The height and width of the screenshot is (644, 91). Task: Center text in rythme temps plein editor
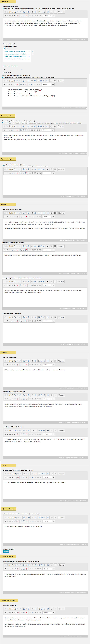pos(37,217)
